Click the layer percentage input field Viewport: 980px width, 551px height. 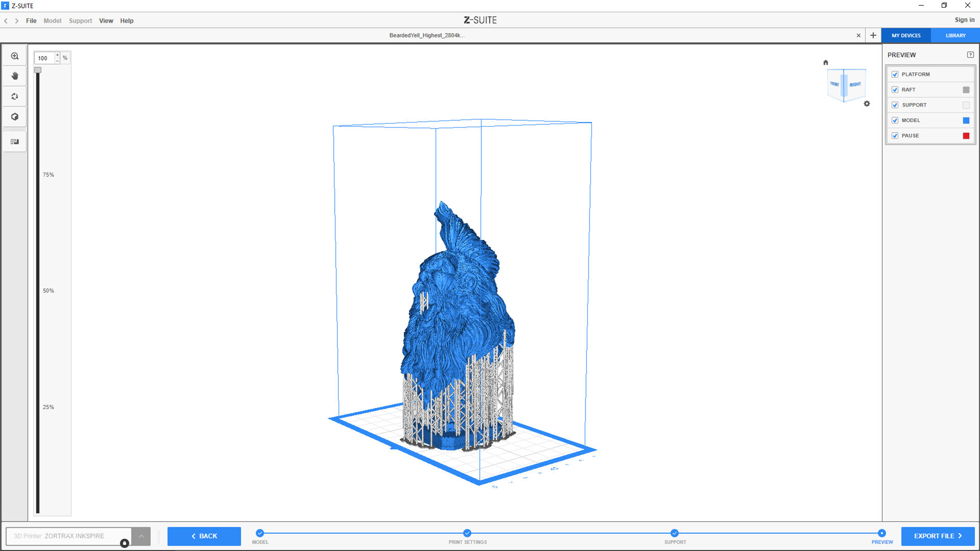pyautogui.click(x=44, y=58)
